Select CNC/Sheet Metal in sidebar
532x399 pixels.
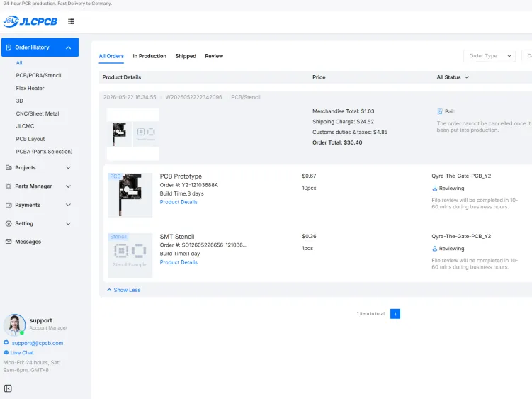(38, 114)
